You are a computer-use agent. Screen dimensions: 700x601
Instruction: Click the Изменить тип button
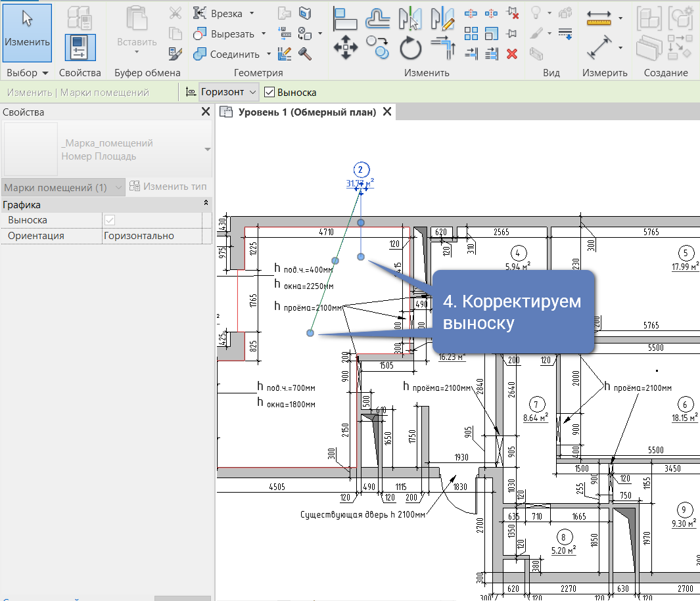(x=168, y=187)
